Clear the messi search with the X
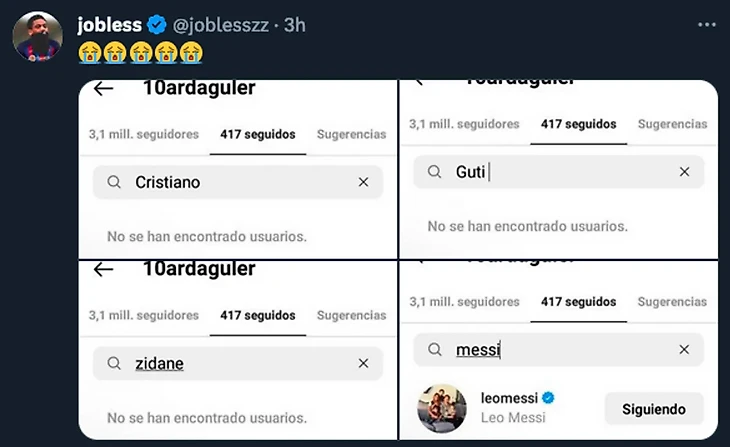Screen dimensions: 730x447 (684, 349)
